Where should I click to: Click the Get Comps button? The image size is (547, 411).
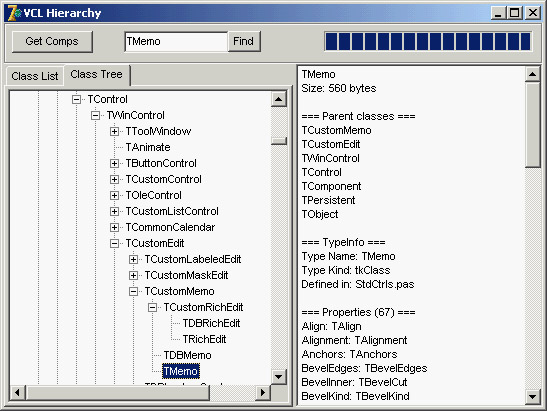coord(52,42)
